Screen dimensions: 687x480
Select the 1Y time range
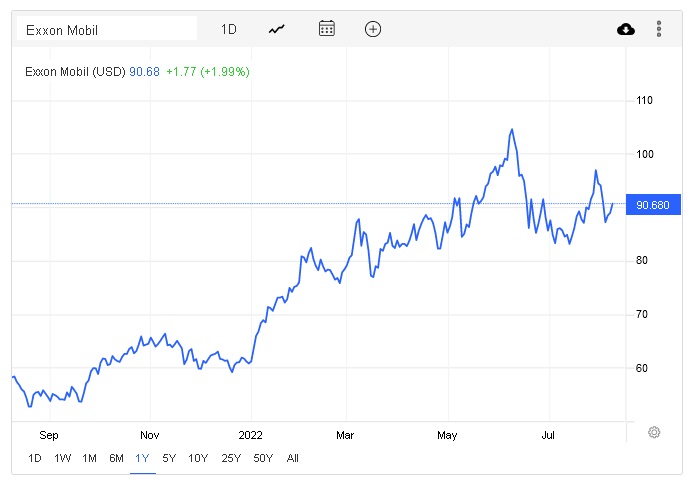(x=142, y=459)
